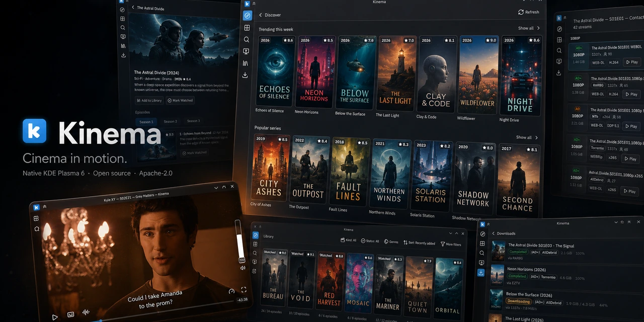Mute audio with the player speaker icon
Image resolution: width=644 pixels, height=322 pixels.
tap(243, 268)
